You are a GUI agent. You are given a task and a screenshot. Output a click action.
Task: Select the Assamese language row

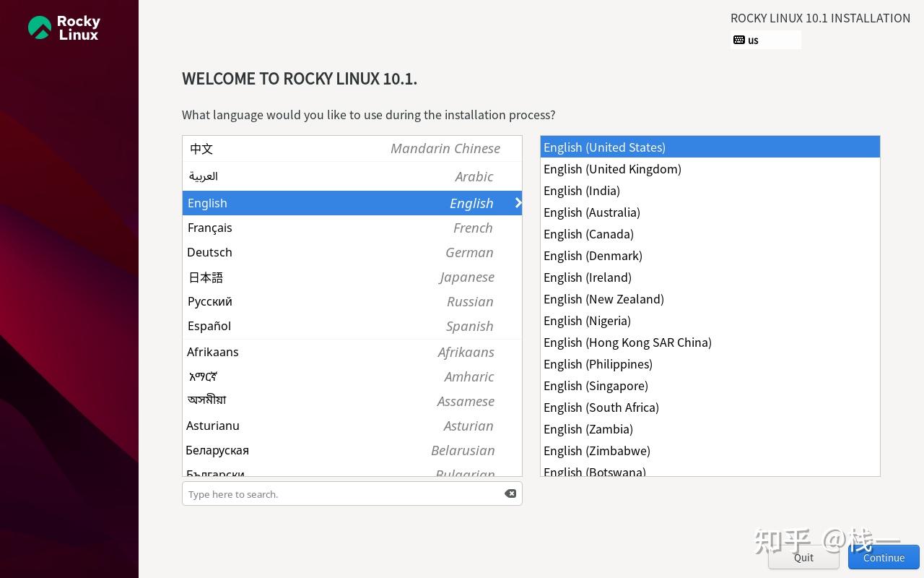coord(352,401)
